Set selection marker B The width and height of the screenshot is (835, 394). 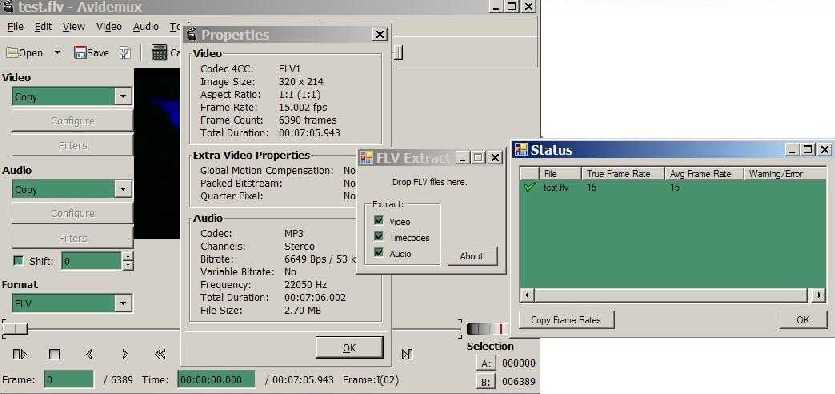tap(485, 381)
